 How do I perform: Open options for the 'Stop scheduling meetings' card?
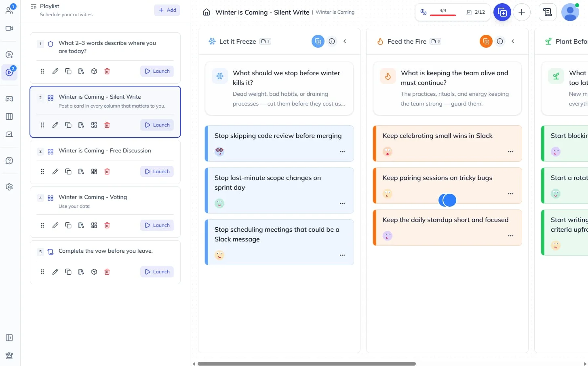point(342,255)
